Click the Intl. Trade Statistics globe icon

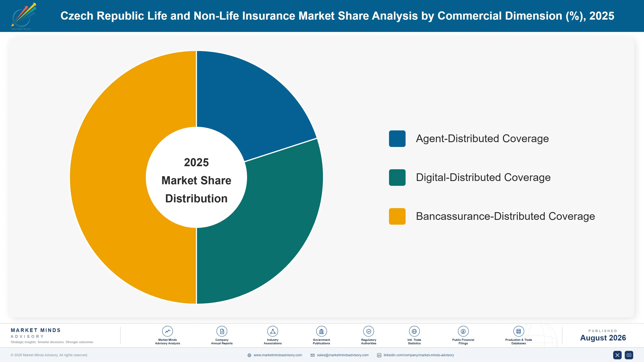click(414, 331)
